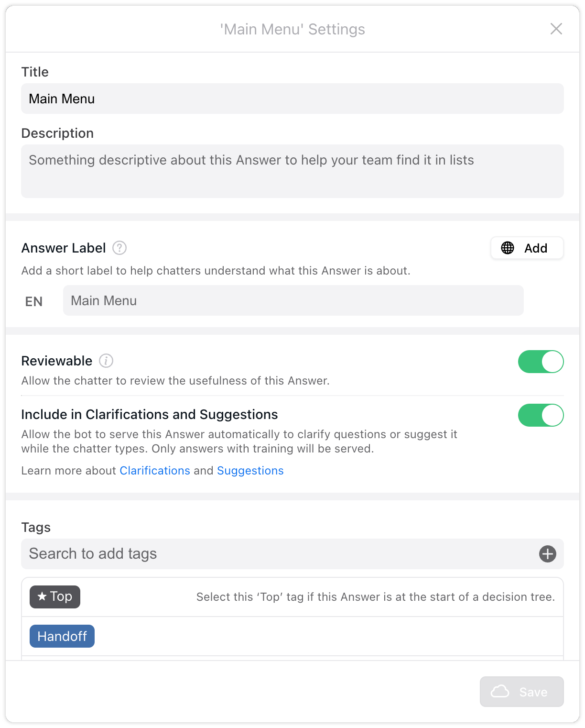Turn off Include in Clarifications and Suggestions

click(x=541, y=415)
